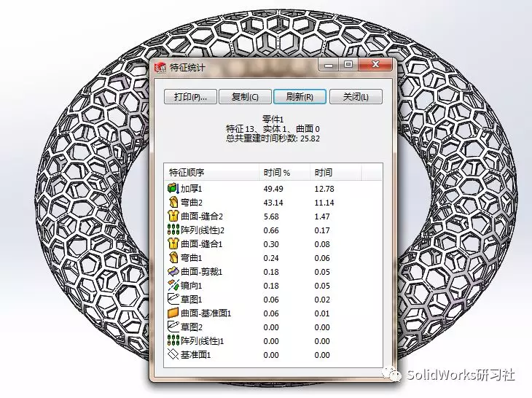Click the SolidWorks logo in the title bar

[x=160, y=68]
